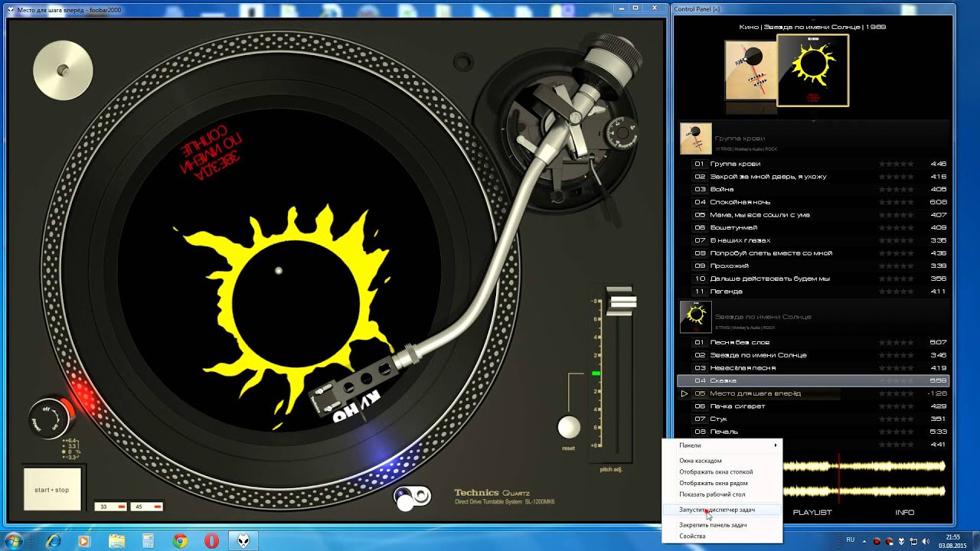Click the RU language indicator
The height and width of the screenshot is (551, 980).
pyautogui.click(x=850, y=540)
